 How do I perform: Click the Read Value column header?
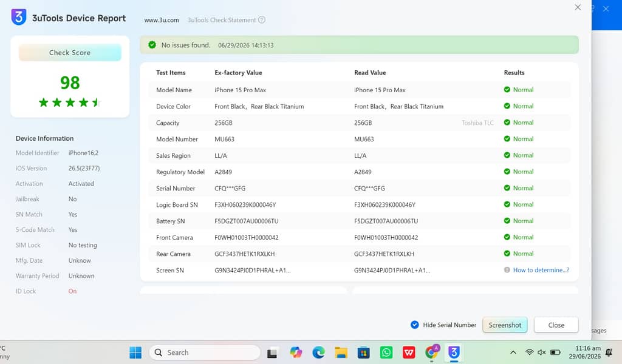pos(370,72)
